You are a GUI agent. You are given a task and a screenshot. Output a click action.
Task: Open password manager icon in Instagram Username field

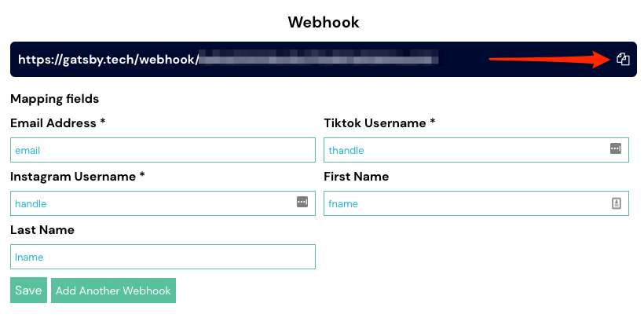[x=302, y=202]
